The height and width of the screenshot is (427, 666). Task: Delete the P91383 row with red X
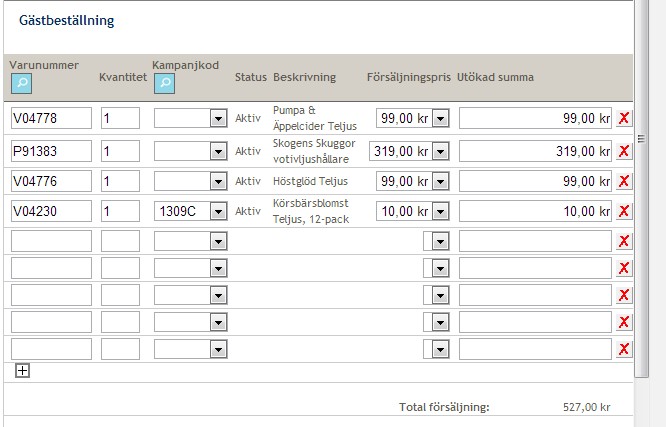(624, 151)
